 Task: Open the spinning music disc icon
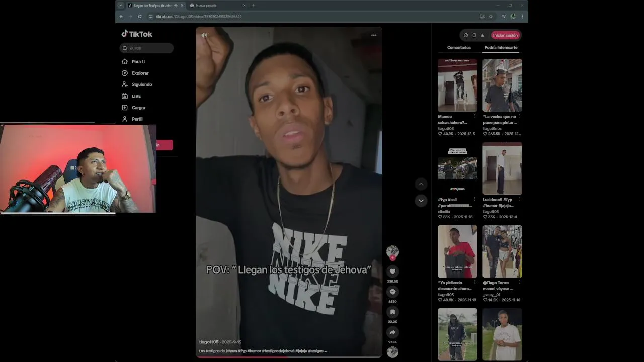click(x=392, y=352)
